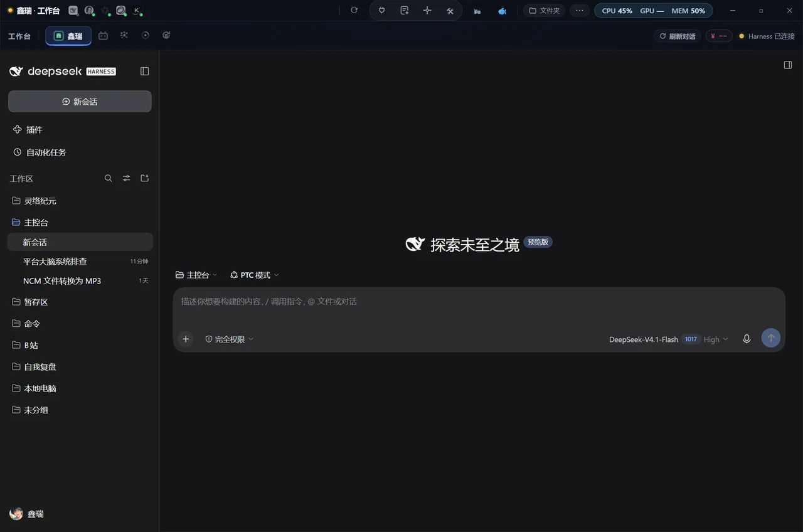Focus the message prompt input field
Viewport: 803px width, 532px height.
point(479,302)
